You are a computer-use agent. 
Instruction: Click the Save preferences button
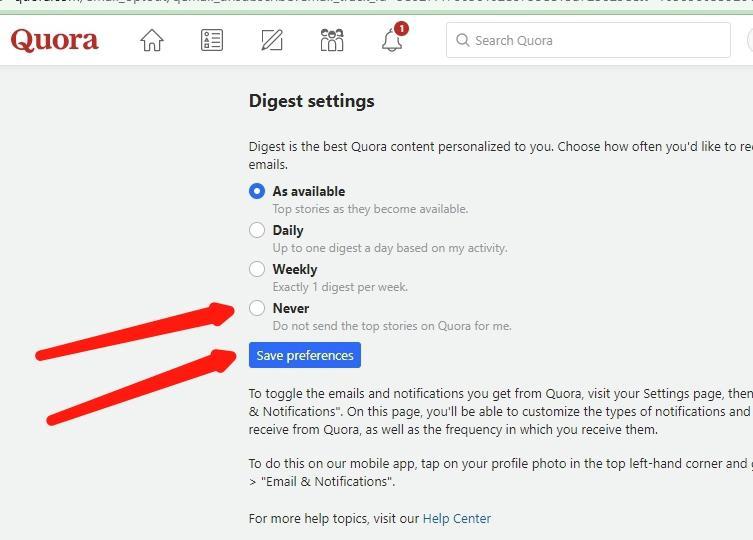point(304,355)
